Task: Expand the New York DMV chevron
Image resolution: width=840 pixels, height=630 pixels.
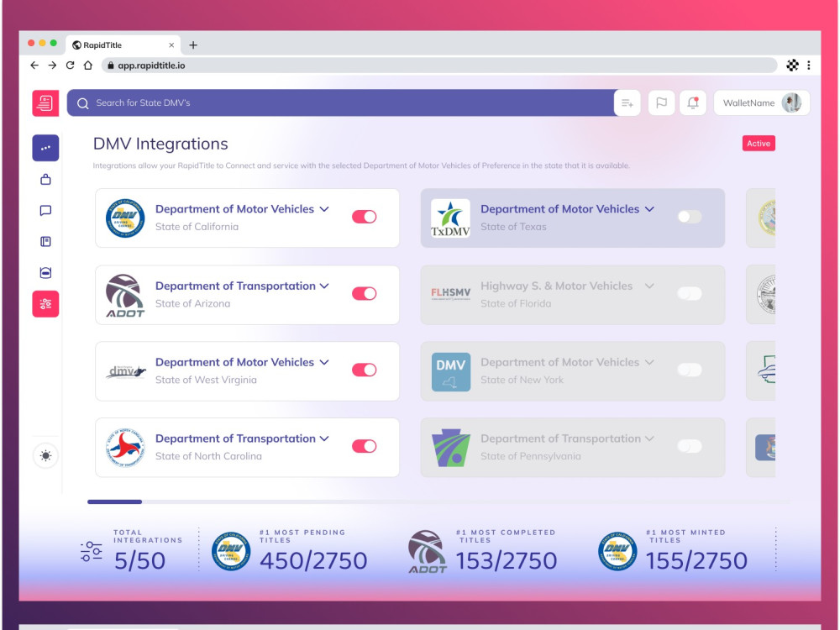Action: [x=649, y=362]
